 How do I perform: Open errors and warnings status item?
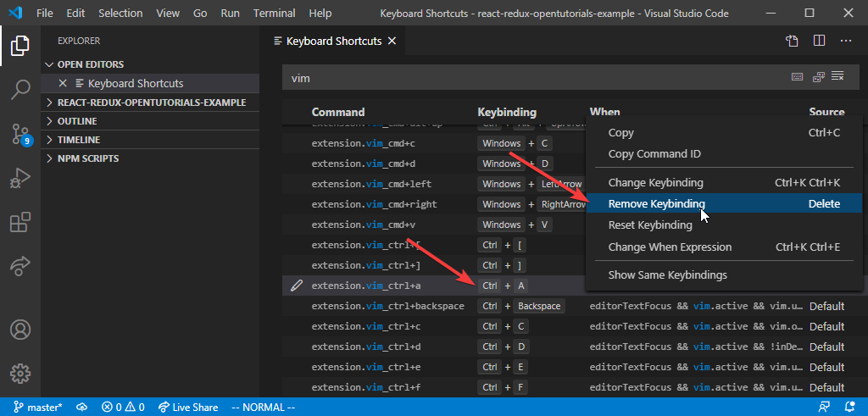[123, 408]
